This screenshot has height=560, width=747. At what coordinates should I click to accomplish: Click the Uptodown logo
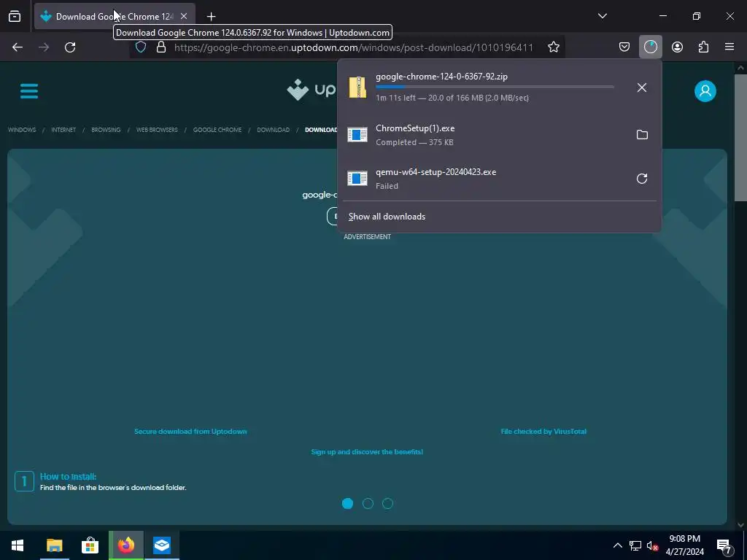(x=311, y=90)
